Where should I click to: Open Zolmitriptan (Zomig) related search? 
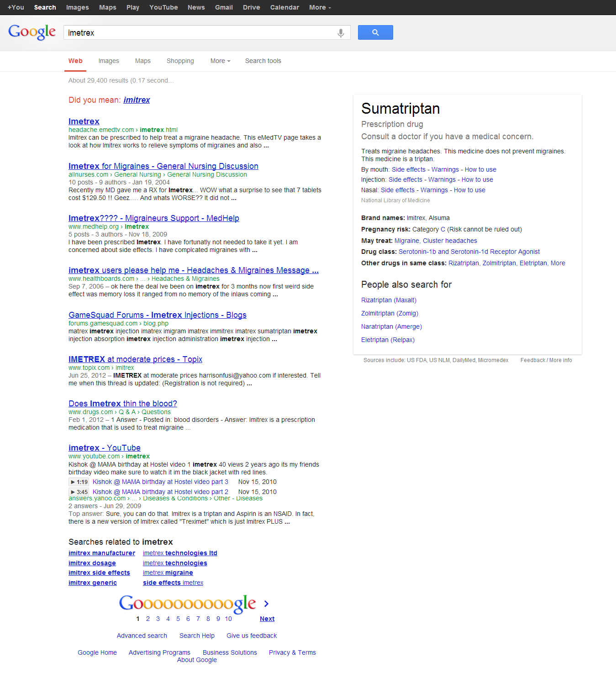click(390, 313)
